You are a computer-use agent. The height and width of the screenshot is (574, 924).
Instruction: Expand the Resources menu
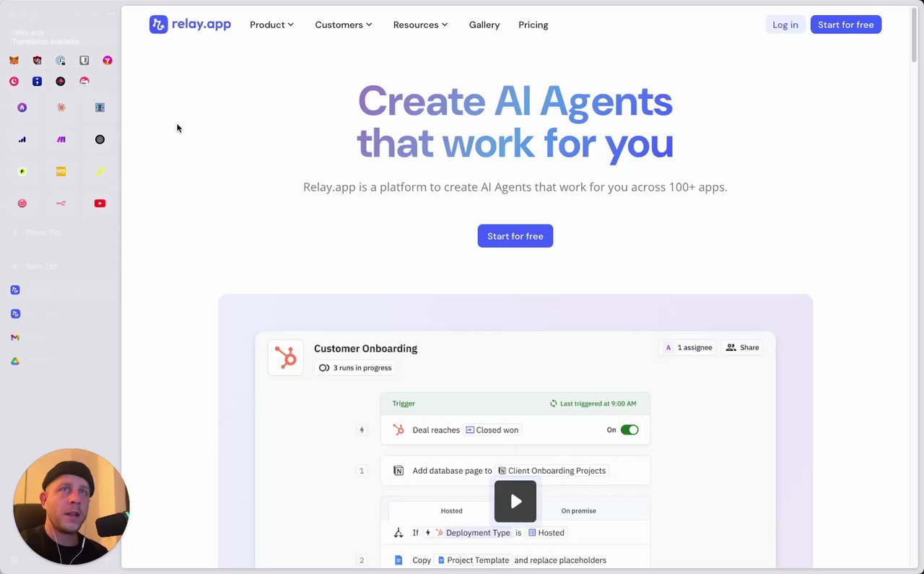click(x=420, y=25)
